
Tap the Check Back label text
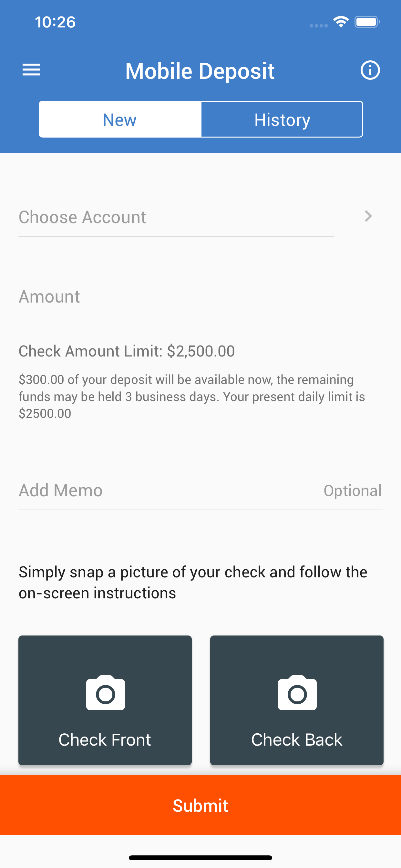tap(296, 739)
